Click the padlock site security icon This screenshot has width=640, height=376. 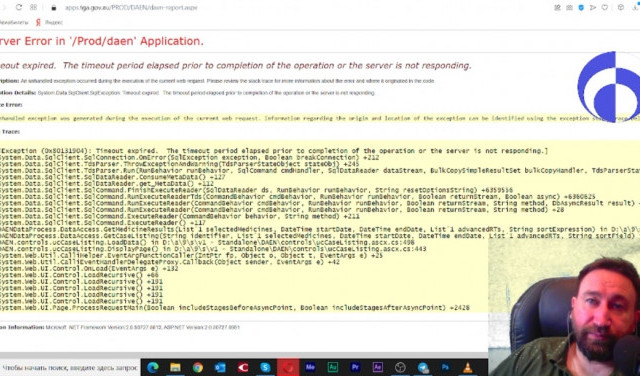(x=53, y=7)
